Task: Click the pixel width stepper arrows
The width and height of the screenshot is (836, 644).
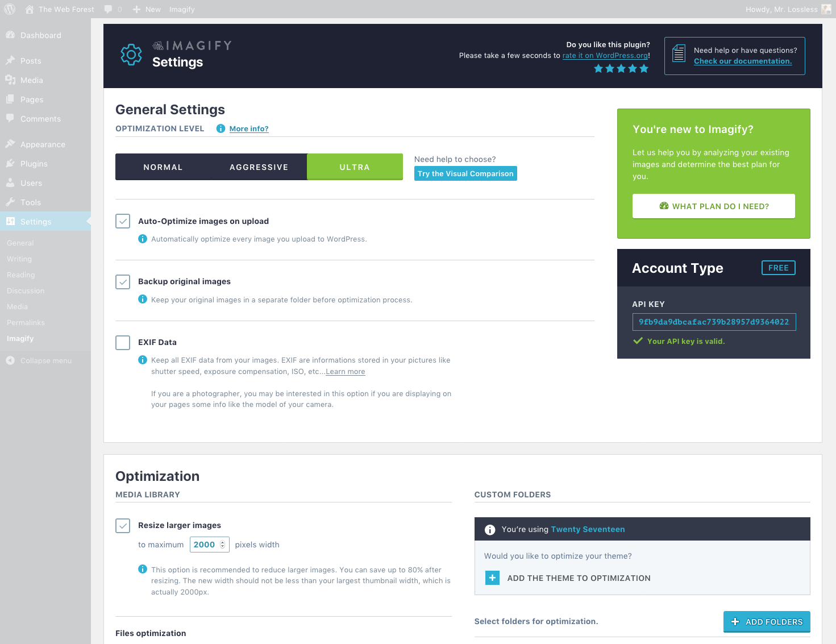Action: coord(222,545)
